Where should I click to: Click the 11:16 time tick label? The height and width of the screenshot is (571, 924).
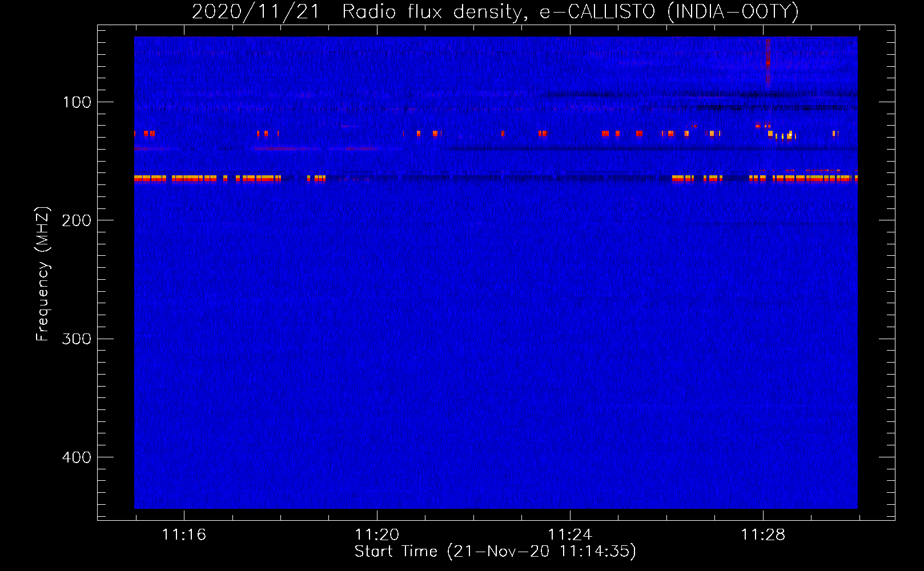click(184, 534)
